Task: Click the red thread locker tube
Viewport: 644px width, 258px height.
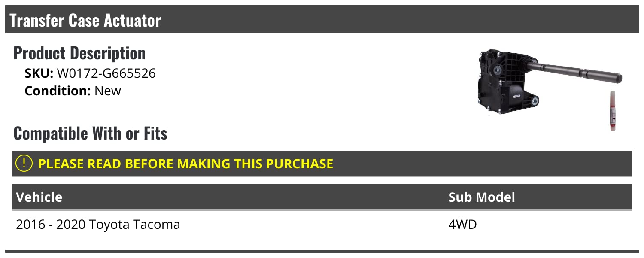Action: [612, 110]
